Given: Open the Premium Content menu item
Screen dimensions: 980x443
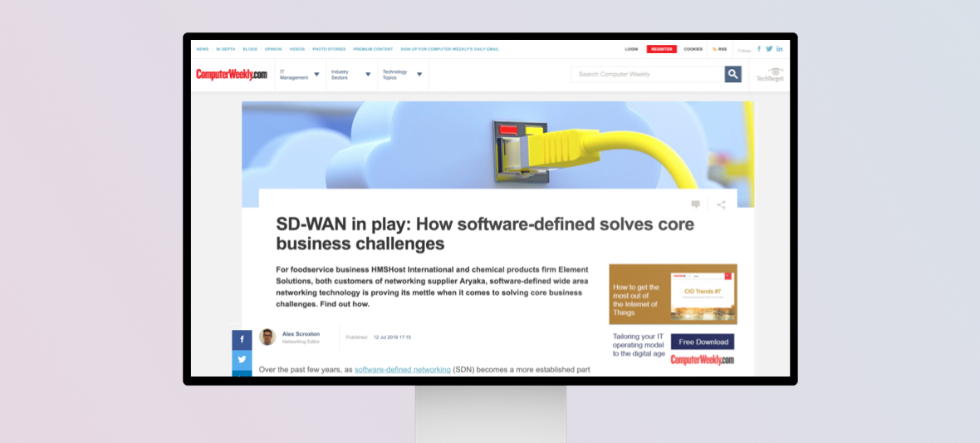Looking at the screenshot, I should [373, 49].
